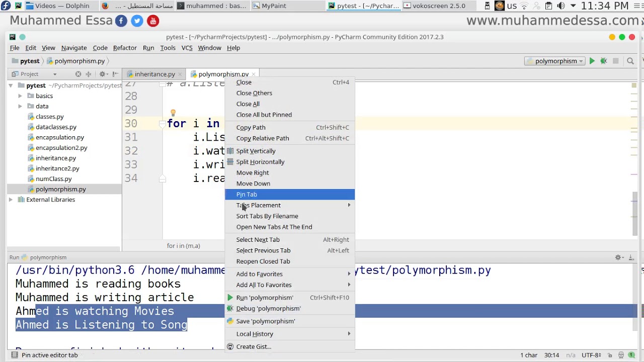This screenshot has height=362, width=644.
Task: Open the Refactor menu
Action: (x=125, y=48)
